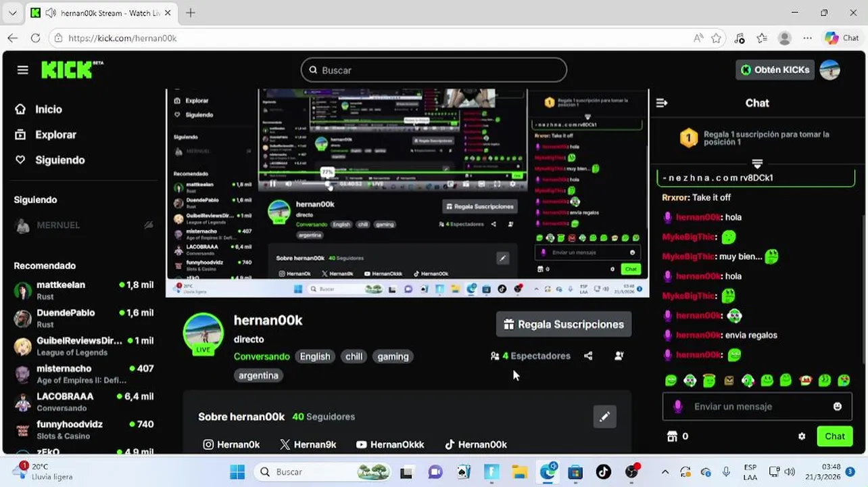Click the read aloud icon in address bar
The image size is (868, 487).
[x=698, y=38]
